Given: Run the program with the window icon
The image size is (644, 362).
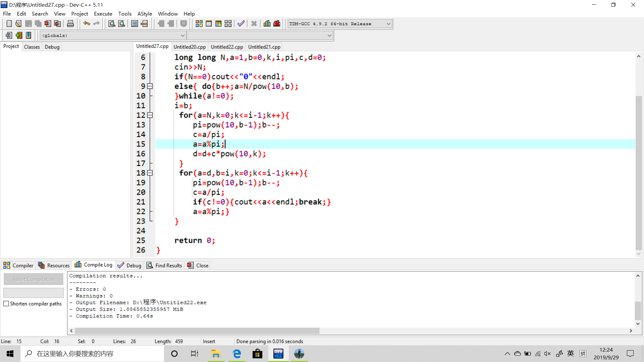Looking at the screenshot, I should tap(209, 24).
